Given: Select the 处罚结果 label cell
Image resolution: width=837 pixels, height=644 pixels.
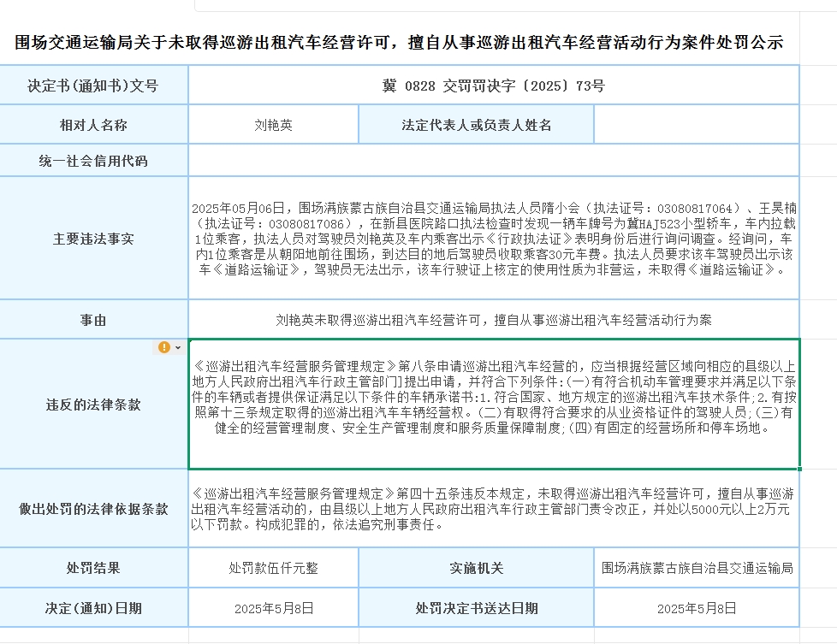Looking at the screenshot, I should pos(93,568).
